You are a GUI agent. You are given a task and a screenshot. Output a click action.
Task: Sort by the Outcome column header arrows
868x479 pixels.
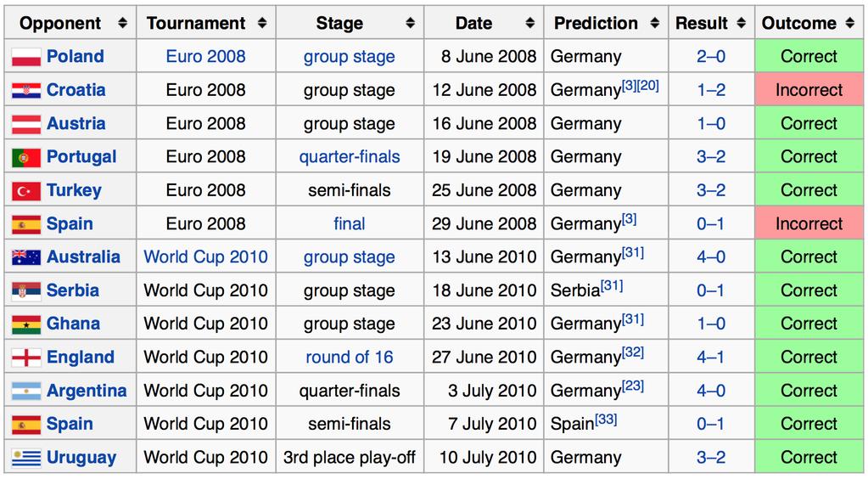pyautogui.click(x=849, y=23)
